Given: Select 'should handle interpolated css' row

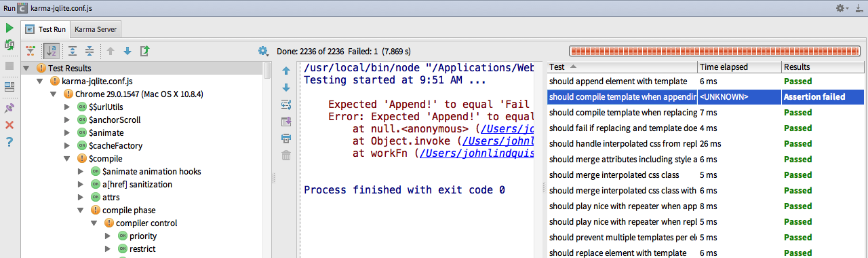Looking at the screenshot, I should [705, 143].
